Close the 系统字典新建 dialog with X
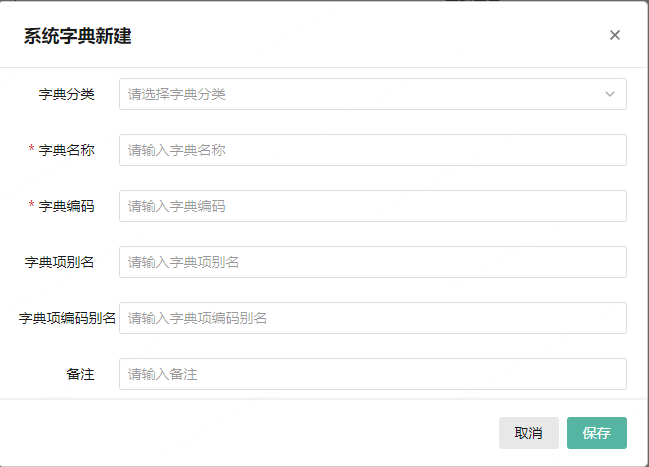The width and height of the screenshot is (649, 467). click(615, 35)
